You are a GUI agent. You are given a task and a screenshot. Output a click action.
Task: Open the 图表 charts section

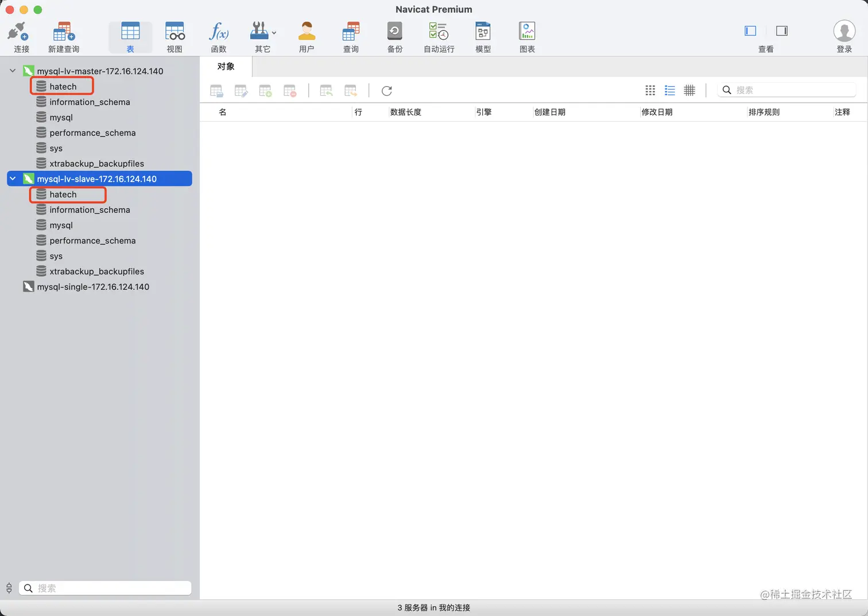tap(527, 37)
